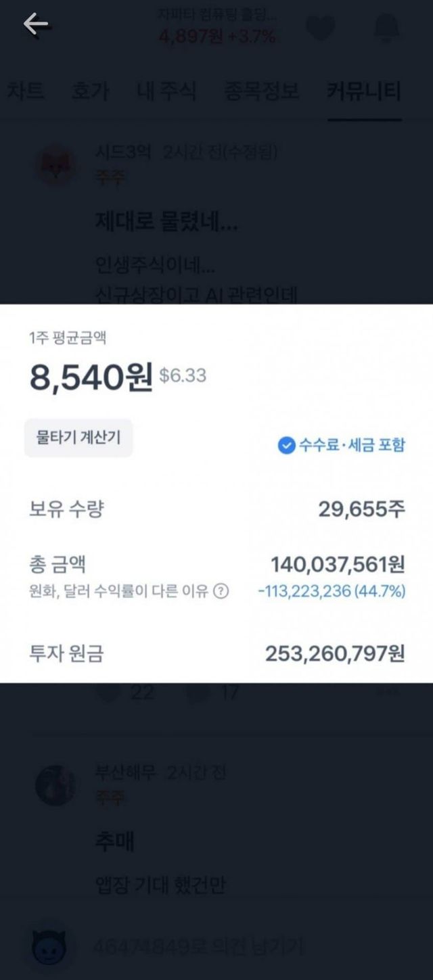Tap the 의견 남기기 comment field

[230, 945]
